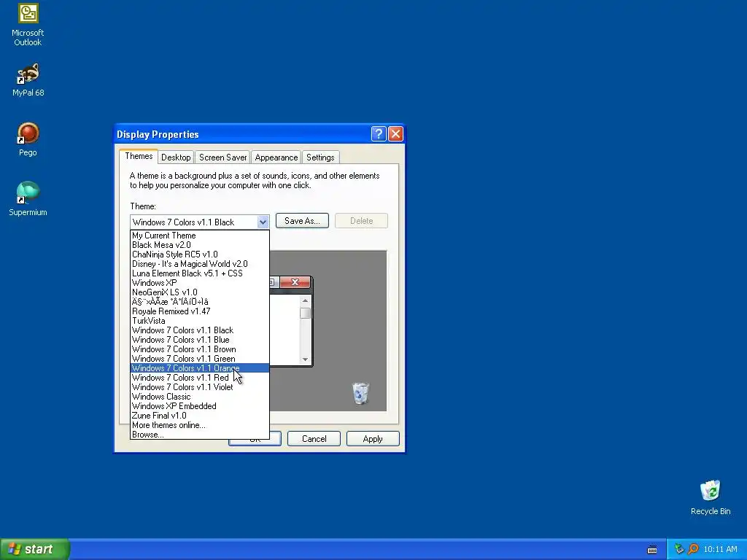This screenshot has width=747, height=560.
Task: Open the Start menu
Action: click(35, 549)
